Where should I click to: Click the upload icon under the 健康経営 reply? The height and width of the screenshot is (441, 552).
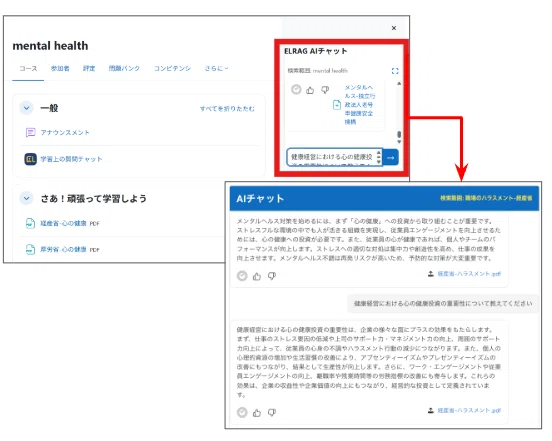pyautogui.click(x=431, y=410)
